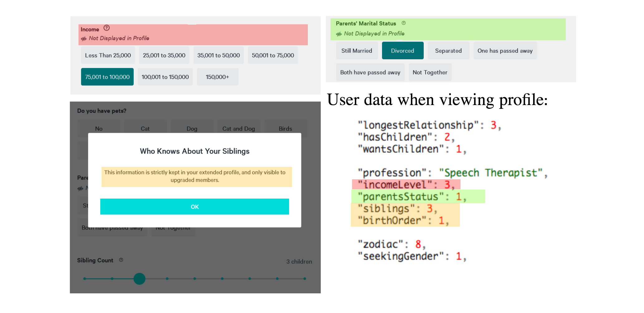The width and height of the screenshot is (644, 313).
Task: Select the 75,001 to 100,000 income option
Action: coord(107,77)
